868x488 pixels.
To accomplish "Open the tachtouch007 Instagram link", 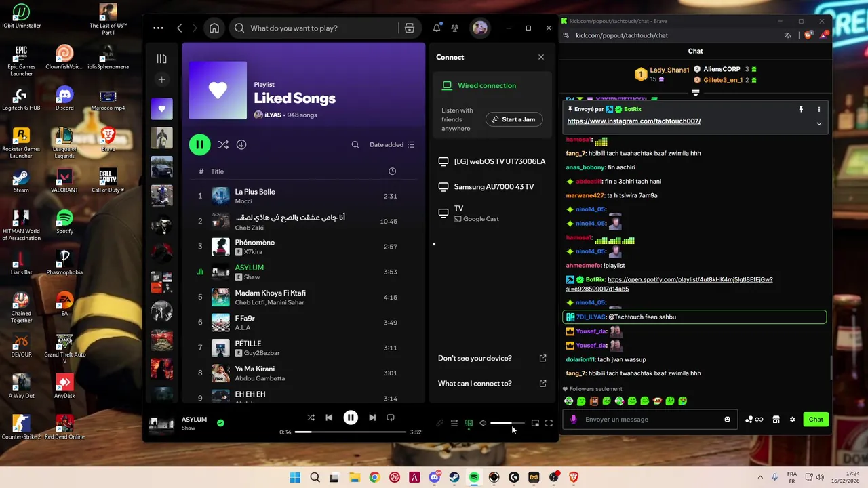I will (x=633, y=121).
